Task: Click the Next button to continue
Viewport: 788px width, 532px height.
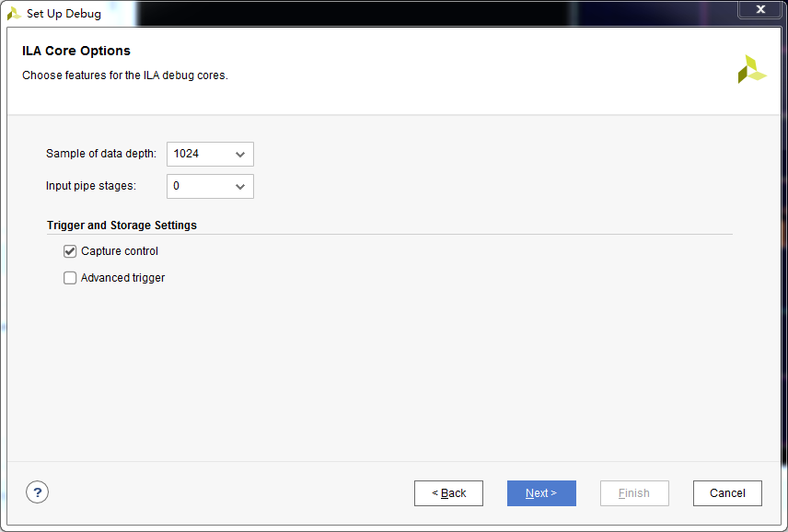Action: point(541,492)
